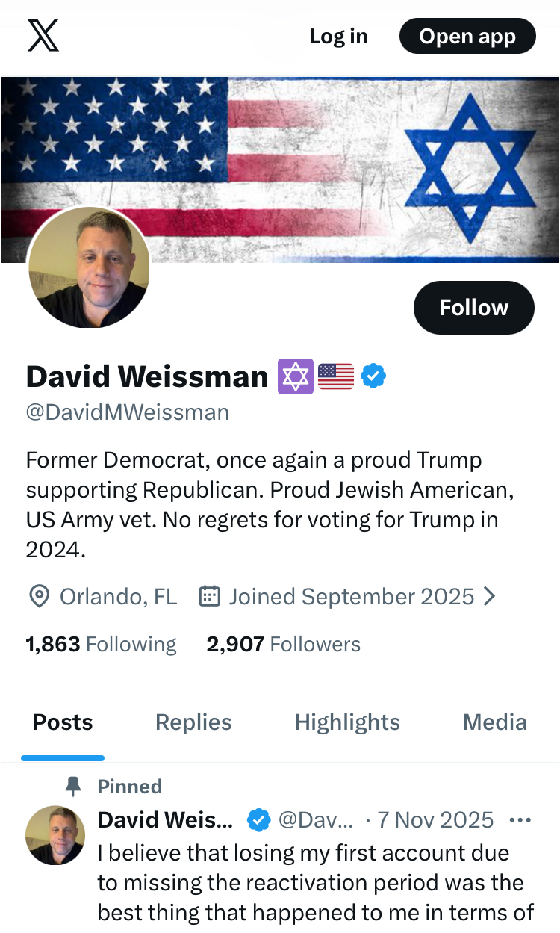Expand the Joined September 2025 chevron
Image resolution: width=560 pixels, height=933 pixels.
pos(490,596)
